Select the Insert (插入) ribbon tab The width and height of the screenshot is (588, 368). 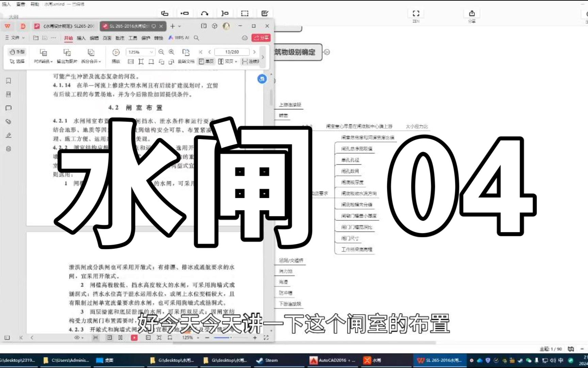(x=81, y=38)
